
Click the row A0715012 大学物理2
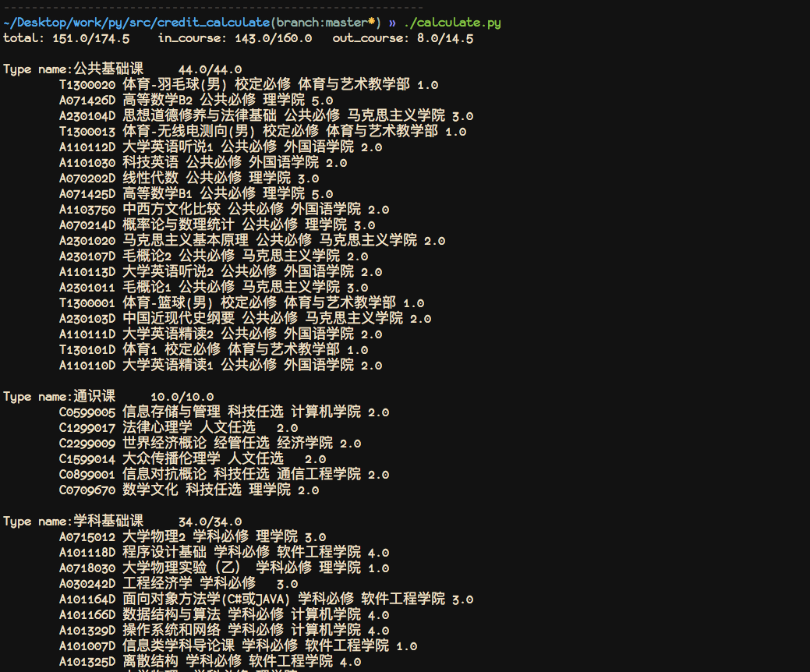pos(193,537)
